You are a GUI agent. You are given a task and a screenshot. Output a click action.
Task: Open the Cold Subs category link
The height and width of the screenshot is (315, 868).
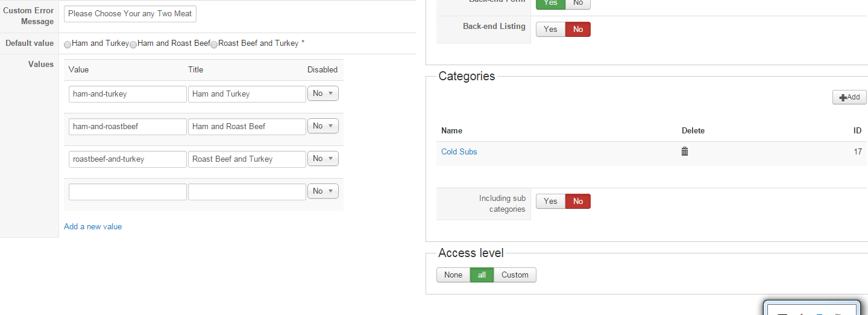[459, 152]
